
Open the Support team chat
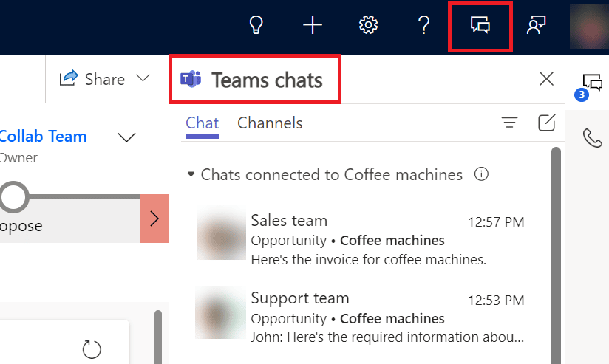[x=360, y=316]
